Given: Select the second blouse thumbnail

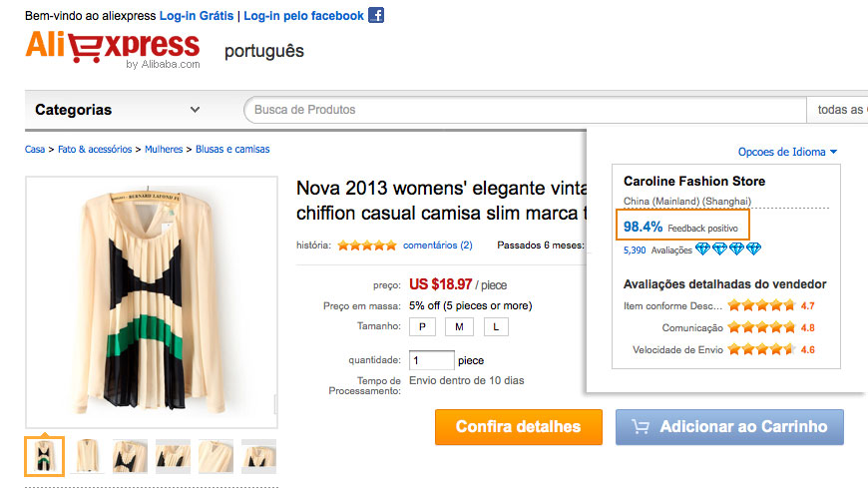Looking at the screenshot, I should (x=88, y=455).
